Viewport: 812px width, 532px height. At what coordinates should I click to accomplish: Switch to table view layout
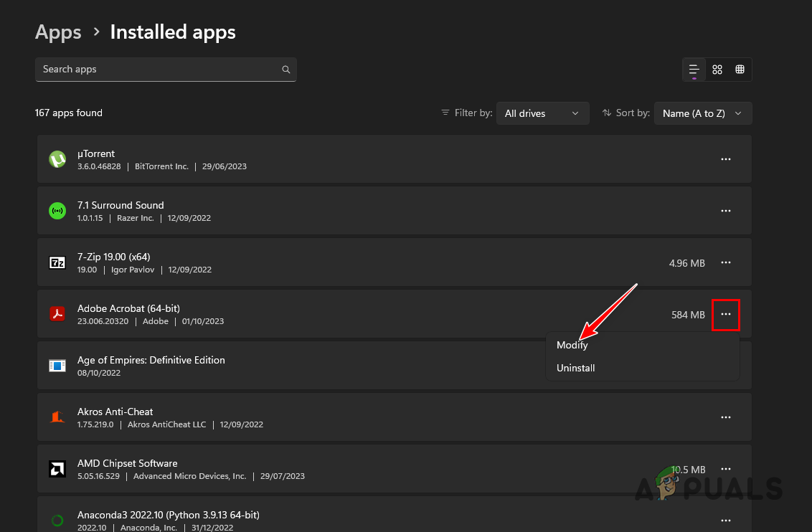click(740, 70)
